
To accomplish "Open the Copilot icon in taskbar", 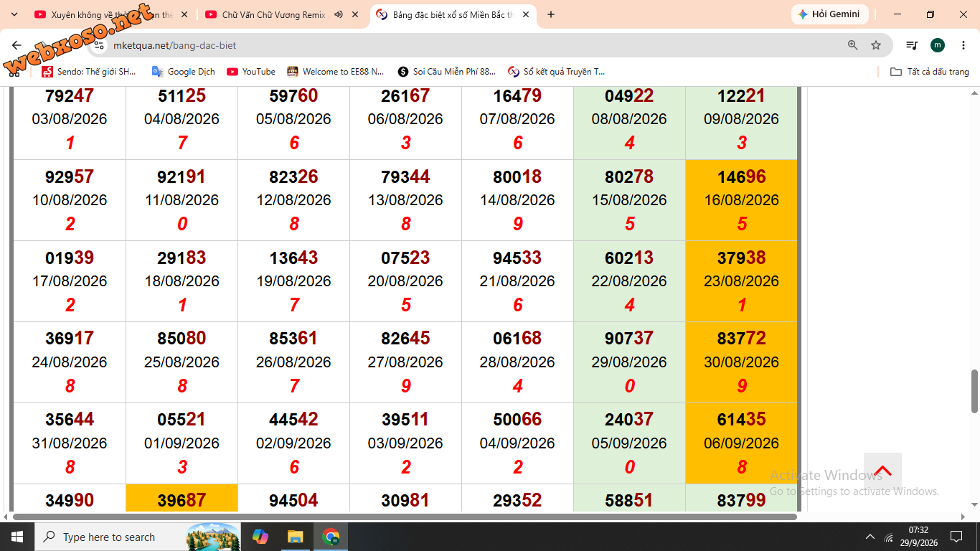I will click(260, 537).
